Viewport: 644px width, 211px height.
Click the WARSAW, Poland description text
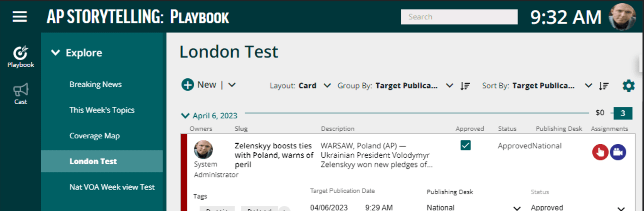pyautogui.click(x=376, y=155)
